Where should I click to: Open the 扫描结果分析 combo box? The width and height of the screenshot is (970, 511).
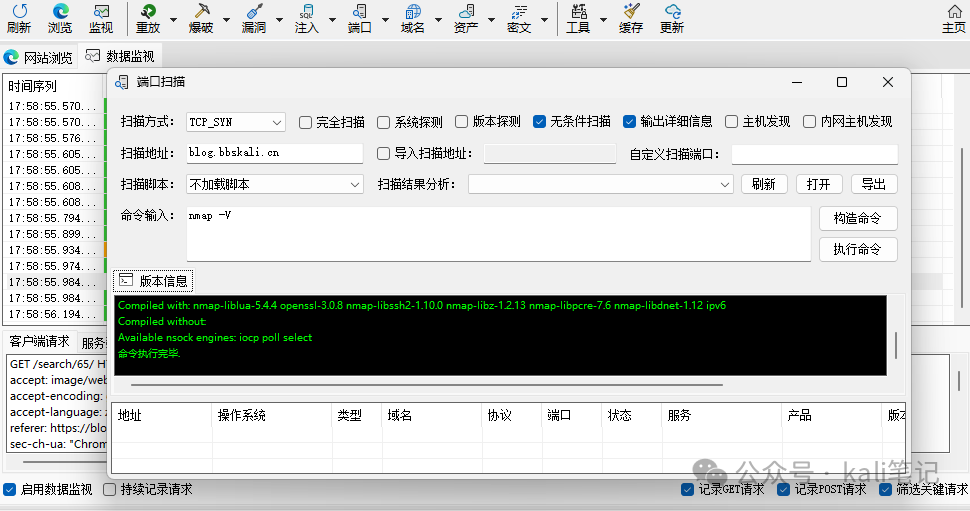point(600,184)
